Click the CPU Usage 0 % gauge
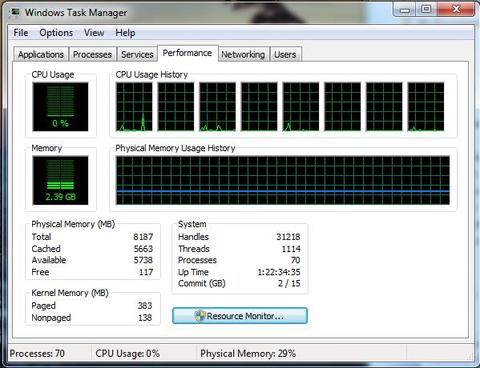The image size is (480, 368). click(x=60, y=107)
